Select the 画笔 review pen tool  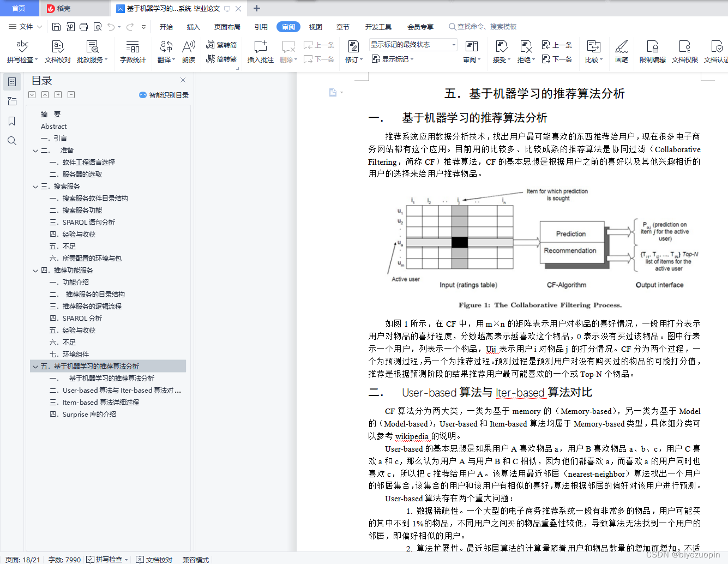point(622,51)
